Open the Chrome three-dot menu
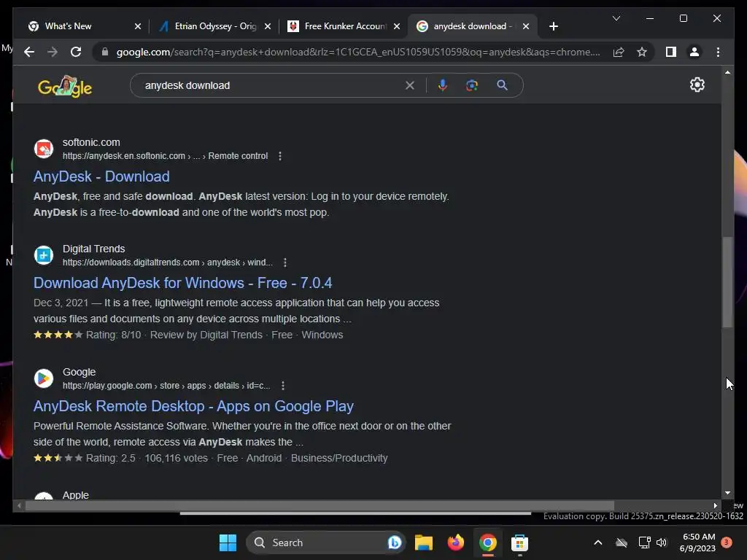 pyautogui.click(x=718, y=52)
